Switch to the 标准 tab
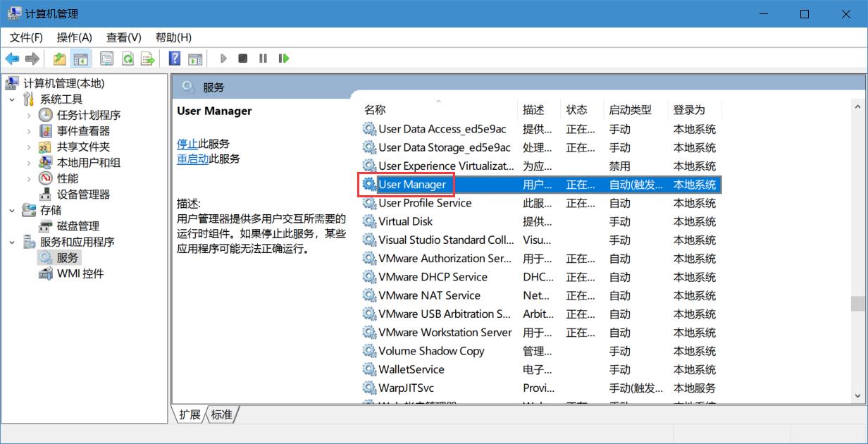Screen dimensions: 868x444 click(221, 414)
